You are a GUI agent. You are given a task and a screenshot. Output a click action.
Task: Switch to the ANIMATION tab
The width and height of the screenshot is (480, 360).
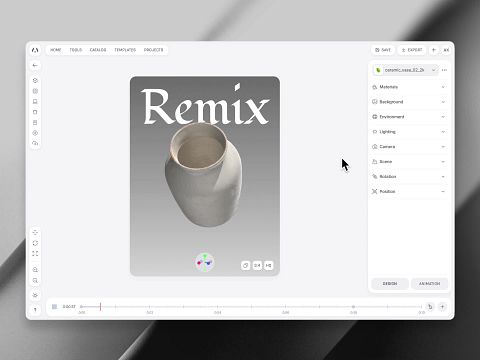pyautogui.click(x=429, y=283)
